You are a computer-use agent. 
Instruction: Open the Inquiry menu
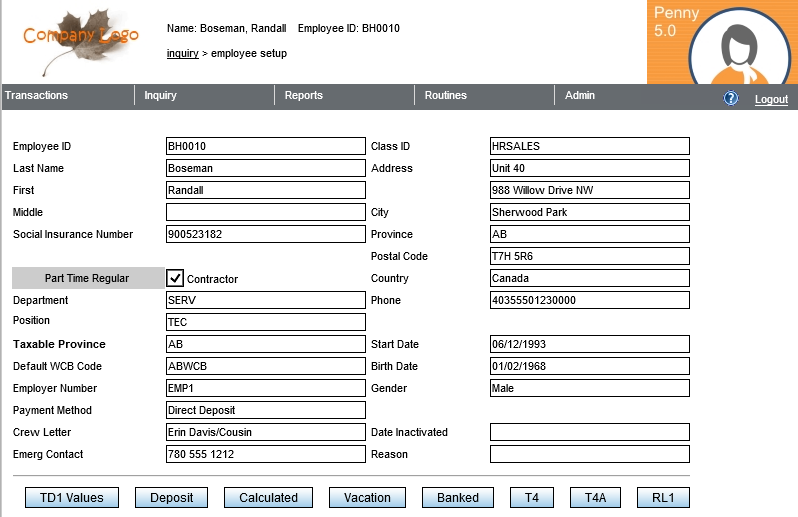(x=160, y=96)
